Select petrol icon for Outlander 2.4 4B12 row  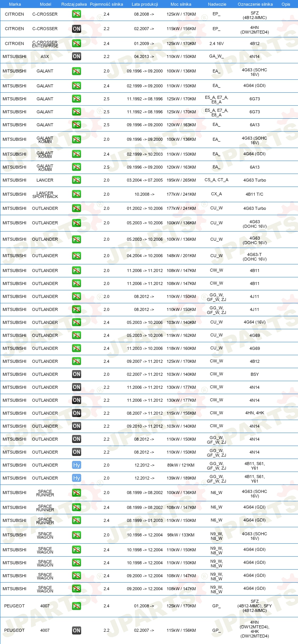[x=77, y=361]
